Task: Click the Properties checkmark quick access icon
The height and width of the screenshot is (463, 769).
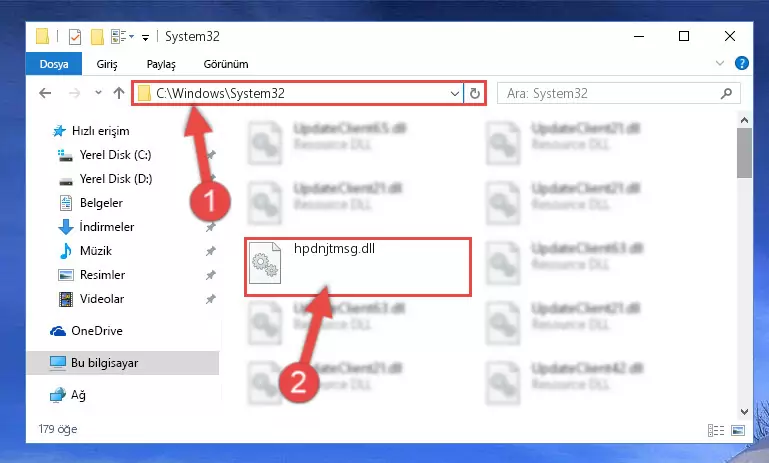Action: click(75, 37)
